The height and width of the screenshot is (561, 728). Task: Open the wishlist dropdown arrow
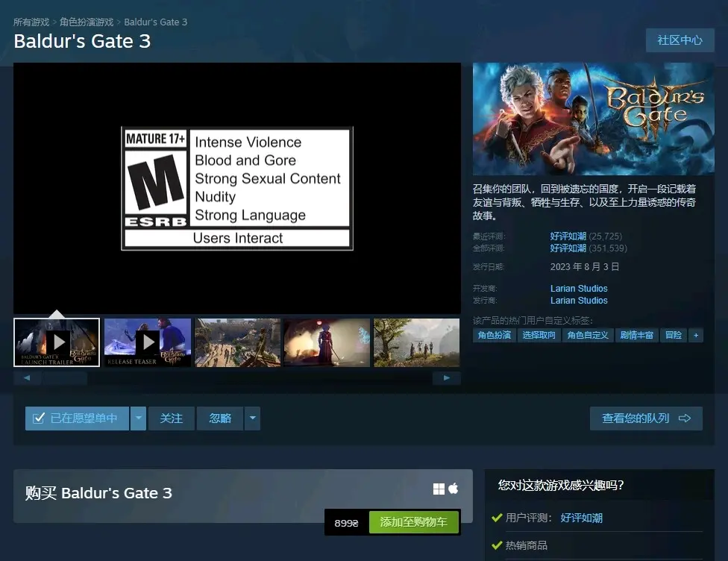pos(138,419)
